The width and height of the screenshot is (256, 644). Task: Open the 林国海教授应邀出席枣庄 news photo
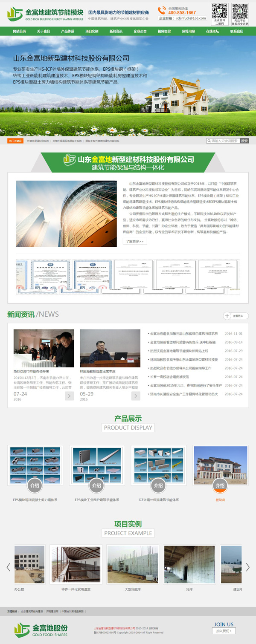110,348
